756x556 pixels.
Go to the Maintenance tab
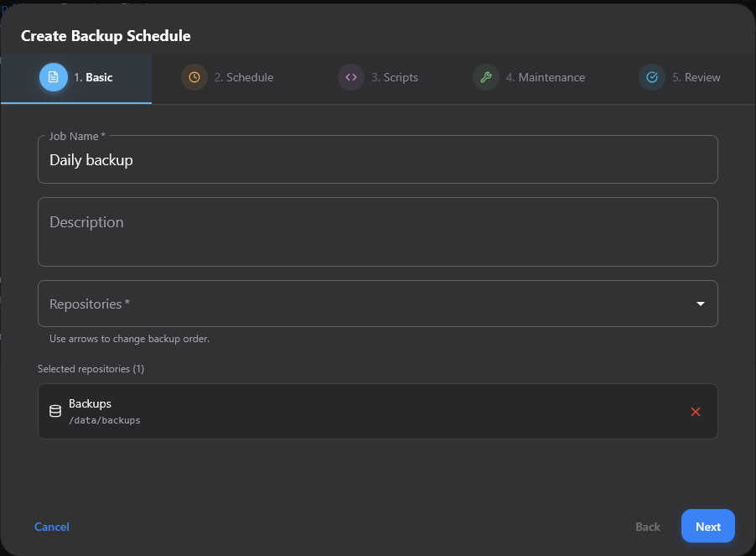529,77
